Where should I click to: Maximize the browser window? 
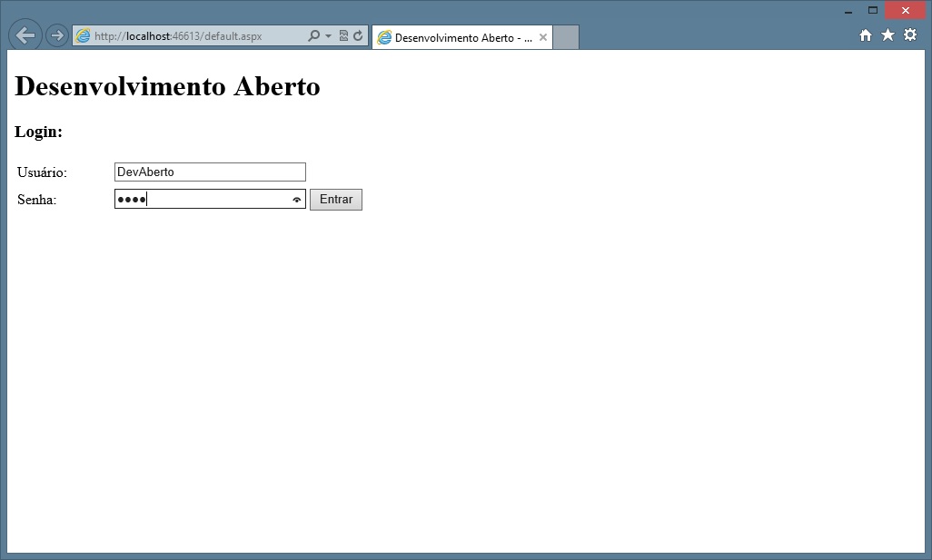(x=873, y=11)
